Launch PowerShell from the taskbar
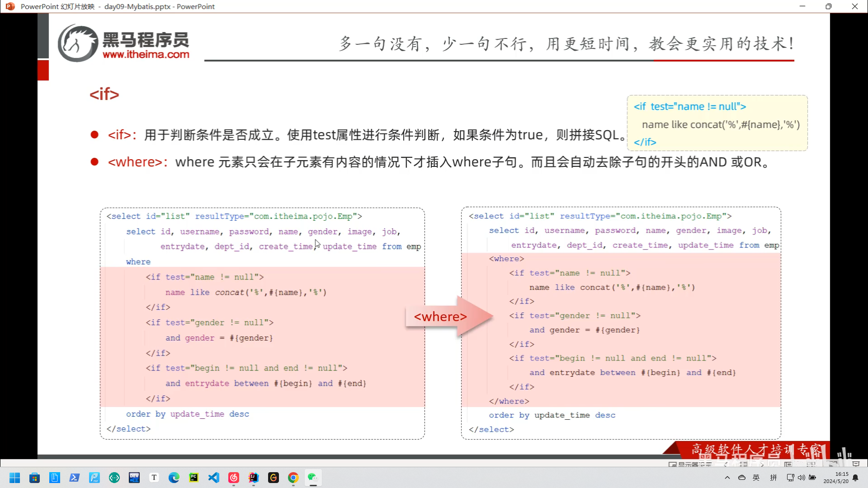The width and height of the screenshot is (868, 488). [x=74, y=478]
